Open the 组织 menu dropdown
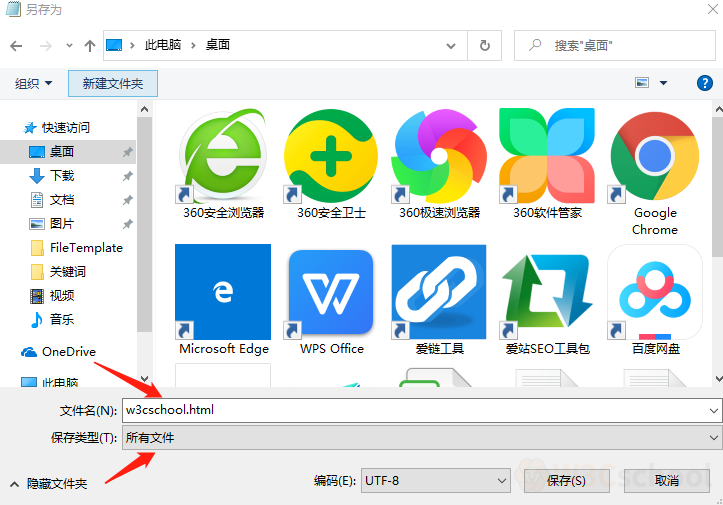The height and width of the screenshot is (505, 723). click(33, 84)
